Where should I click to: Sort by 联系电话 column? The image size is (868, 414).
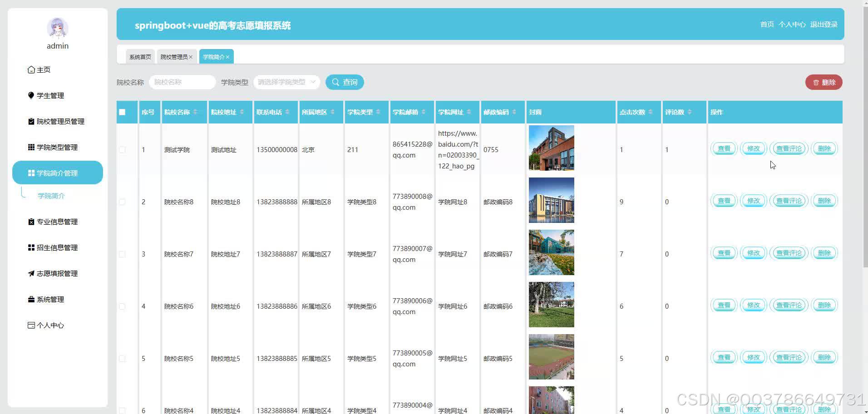tap(287, 112)
